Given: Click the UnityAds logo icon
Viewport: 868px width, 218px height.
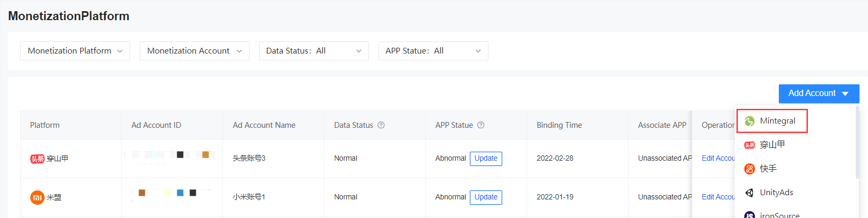Looking at the screenshot, I should [749, 193].
